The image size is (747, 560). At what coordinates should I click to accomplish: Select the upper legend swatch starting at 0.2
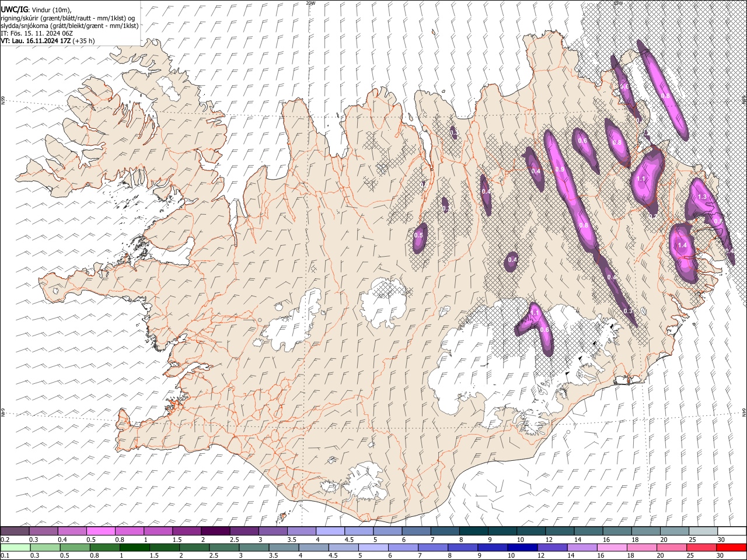[x=15, y=531]
